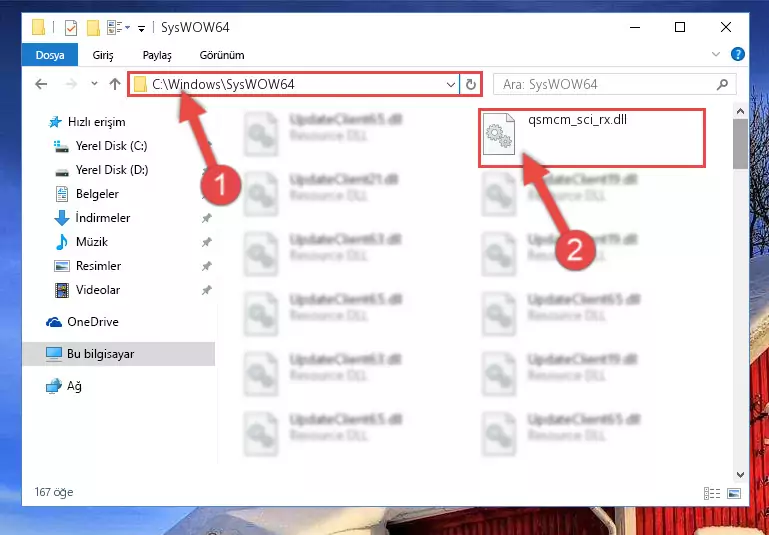This screenshot has width=769, height=535.
Task: Click the pin icon beside Resimler
Action: [206, 266]
